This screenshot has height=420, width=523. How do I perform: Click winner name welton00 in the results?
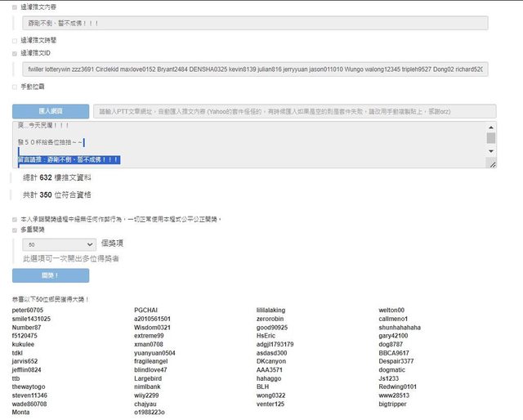[391, 311]
